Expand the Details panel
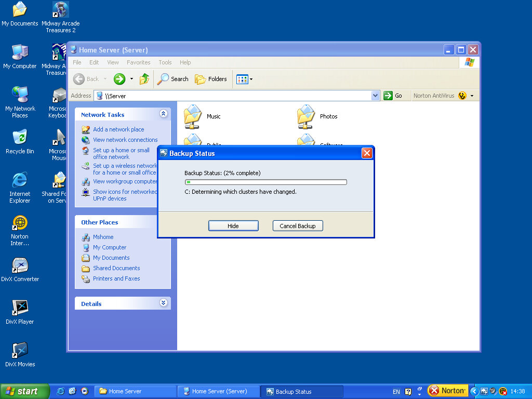This screenshot has height=399, width=532. coord(164,303)
